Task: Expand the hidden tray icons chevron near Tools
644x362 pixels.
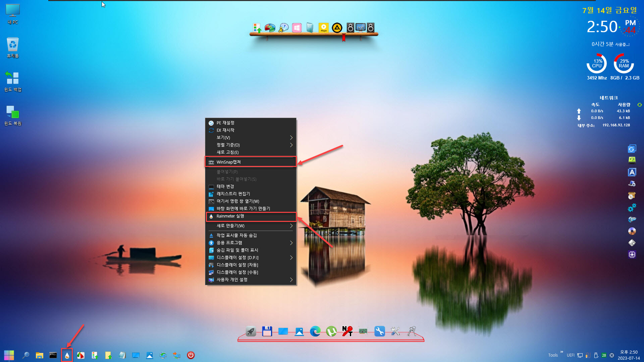Action: (x=562, y=352)
